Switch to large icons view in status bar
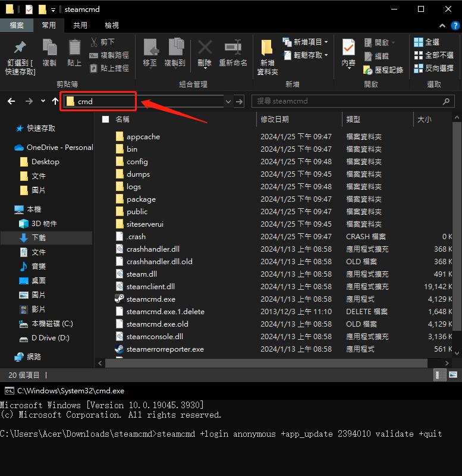This screenshot has height=476, width=462. coord(453,375)
